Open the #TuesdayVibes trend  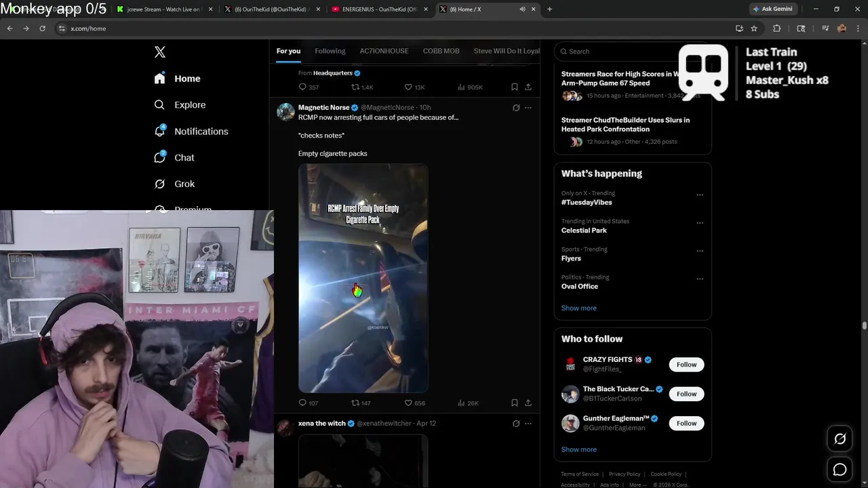[587, 203]
